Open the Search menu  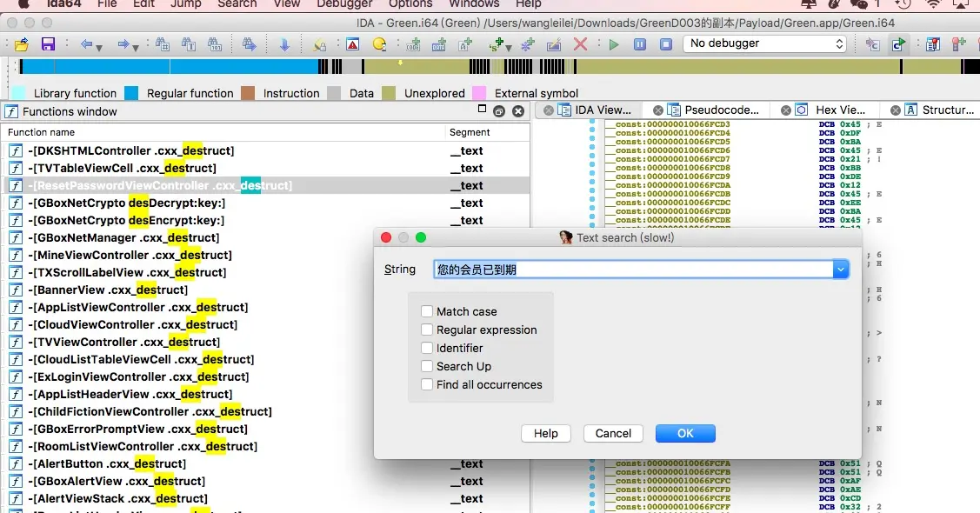(237, 3)
